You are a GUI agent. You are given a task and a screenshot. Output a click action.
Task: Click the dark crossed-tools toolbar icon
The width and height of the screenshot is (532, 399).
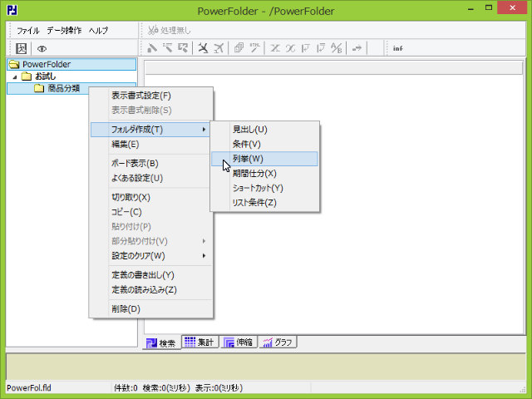[203, 48]
